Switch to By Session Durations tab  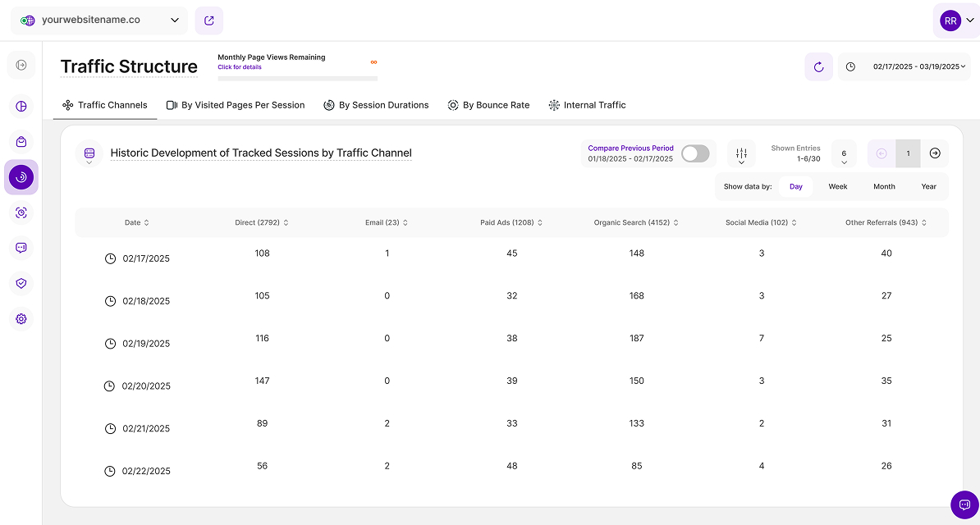(376, 105)
